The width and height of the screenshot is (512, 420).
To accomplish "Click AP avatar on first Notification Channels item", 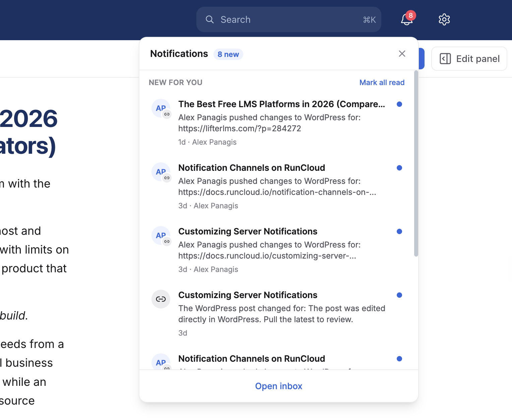I will (161, 172).
